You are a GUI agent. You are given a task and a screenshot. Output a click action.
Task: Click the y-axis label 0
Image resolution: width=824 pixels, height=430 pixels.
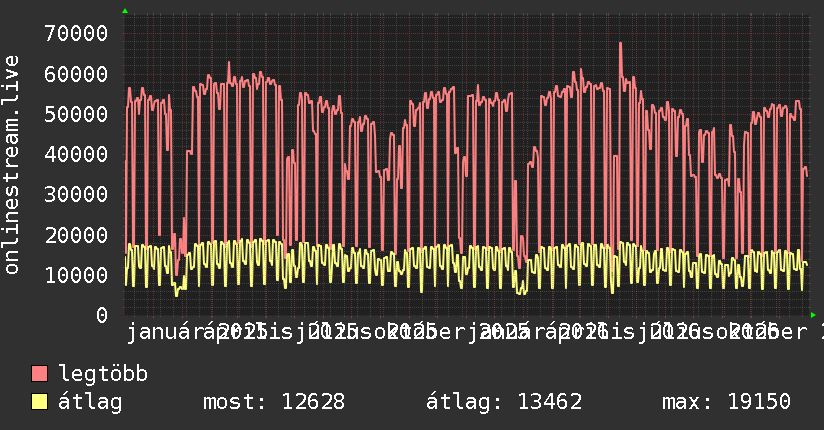point(102,315)
